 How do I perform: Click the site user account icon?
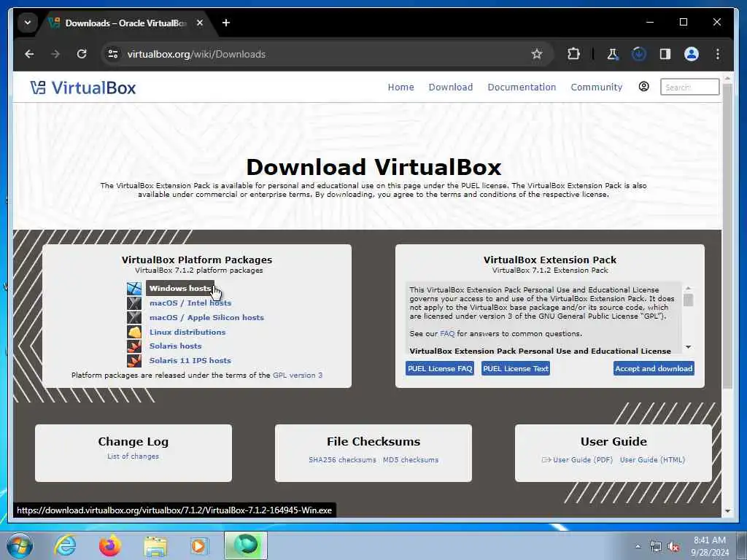click(x=643, y=87)
